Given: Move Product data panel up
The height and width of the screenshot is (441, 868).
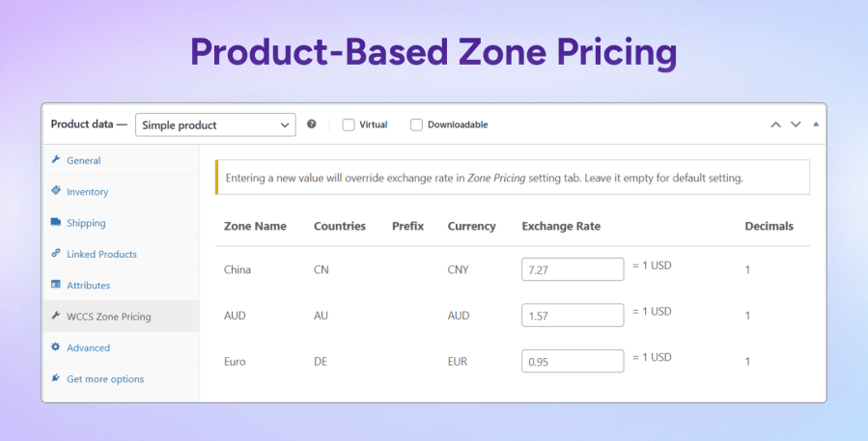Looking at the screenshot, I should click(776, 124).
